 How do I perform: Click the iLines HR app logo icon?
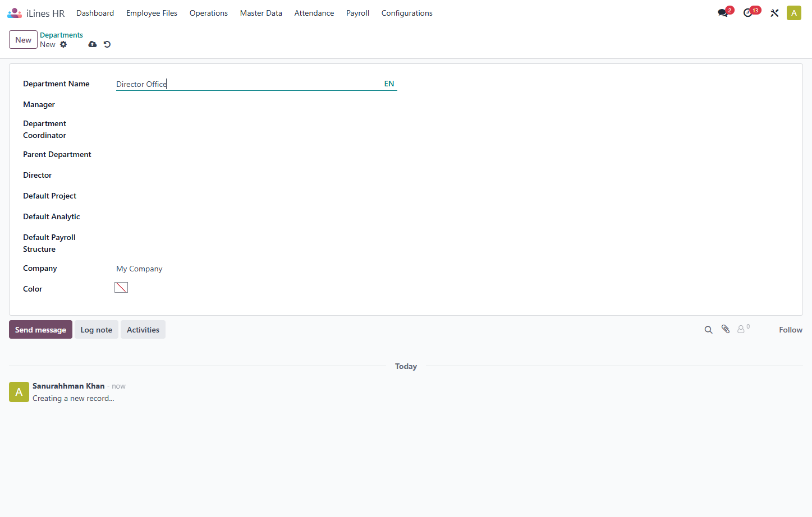tap(15, 13)
